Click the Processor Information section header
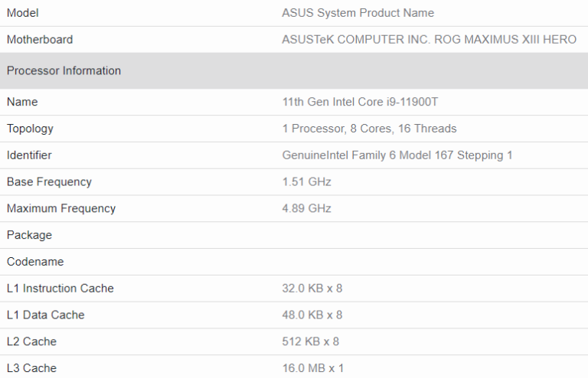Screen dimensions: 588x385 point(64,71)
